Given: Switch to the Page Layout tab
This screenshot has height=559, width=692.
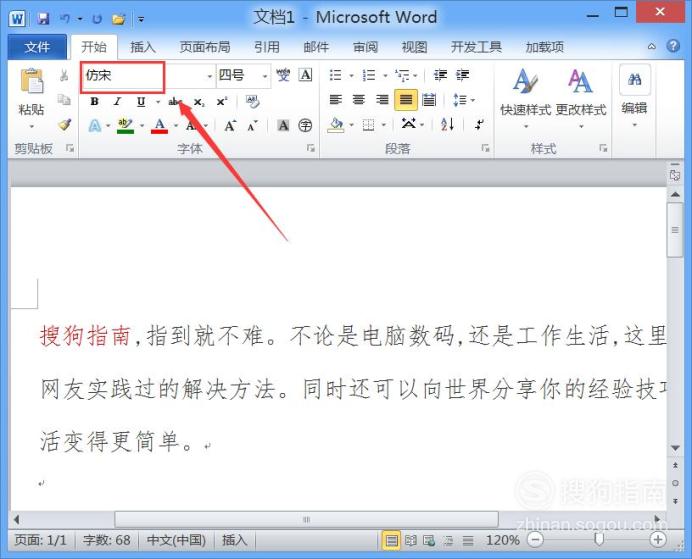Looking at the screenshot, I should tap(205, 46).
